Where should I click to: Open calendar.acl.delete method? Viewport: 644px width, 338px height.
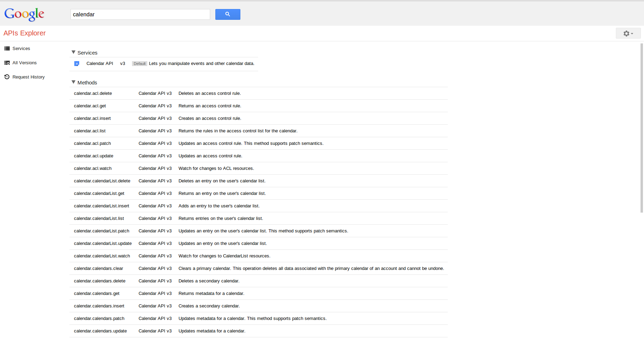point(93,93)
